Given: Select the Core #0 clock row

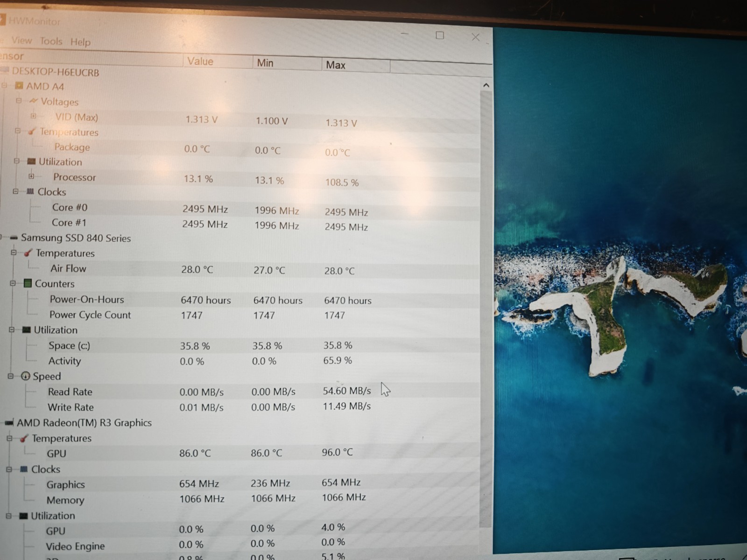Looking at the screenshot, I should [240, 209].
